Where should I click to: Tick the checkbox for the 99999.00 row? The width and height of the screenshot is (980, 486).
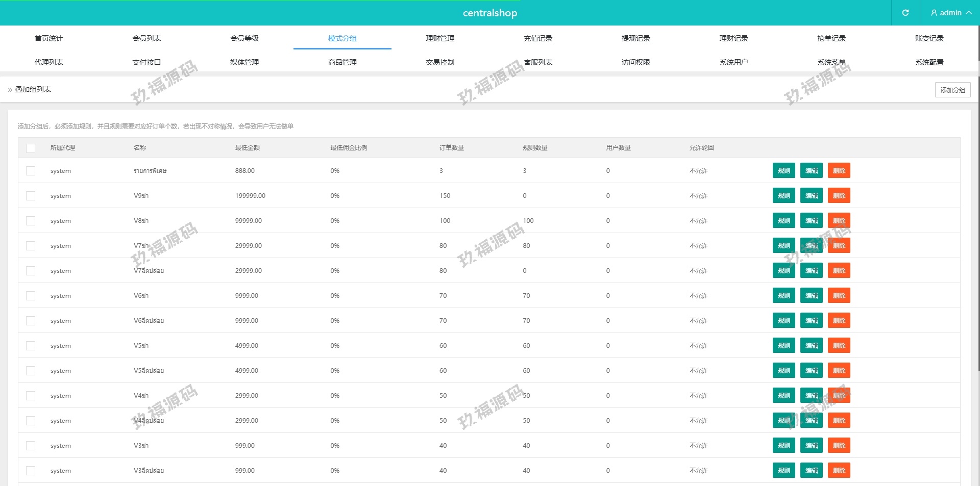pos(31,221)
